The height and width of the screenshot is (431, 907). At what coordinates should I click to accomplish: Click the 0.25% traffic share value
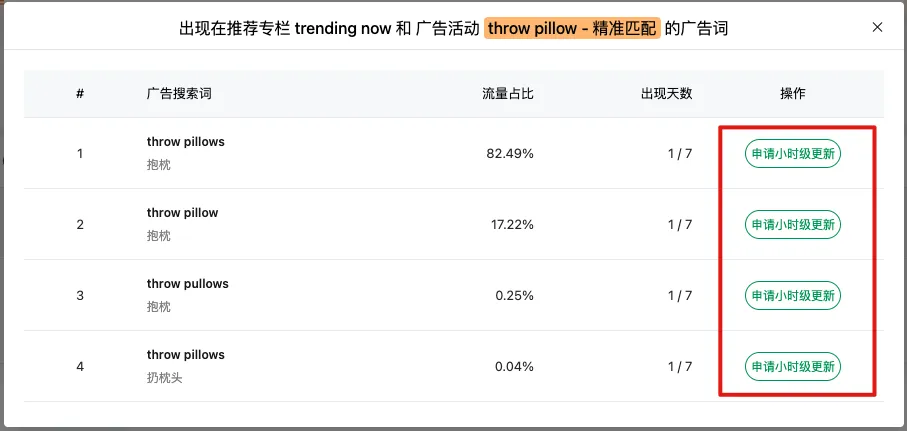pos(514,296)
